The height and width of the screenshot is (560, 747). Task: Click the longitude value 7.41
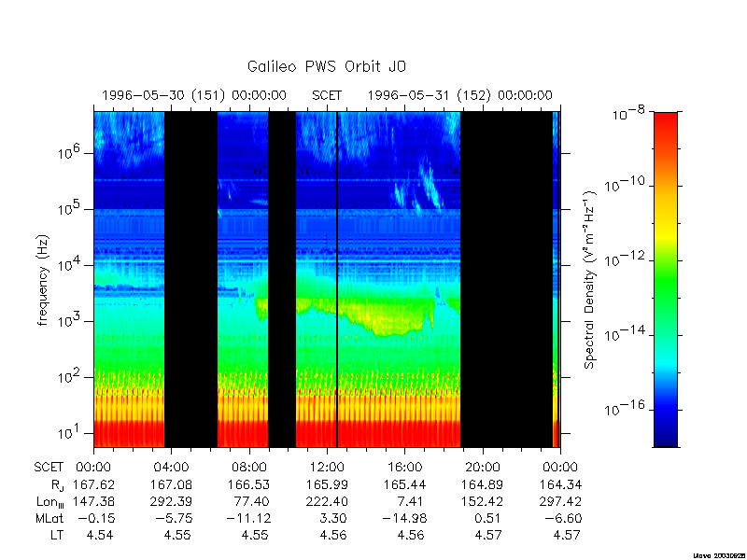[x=412, y=501]
